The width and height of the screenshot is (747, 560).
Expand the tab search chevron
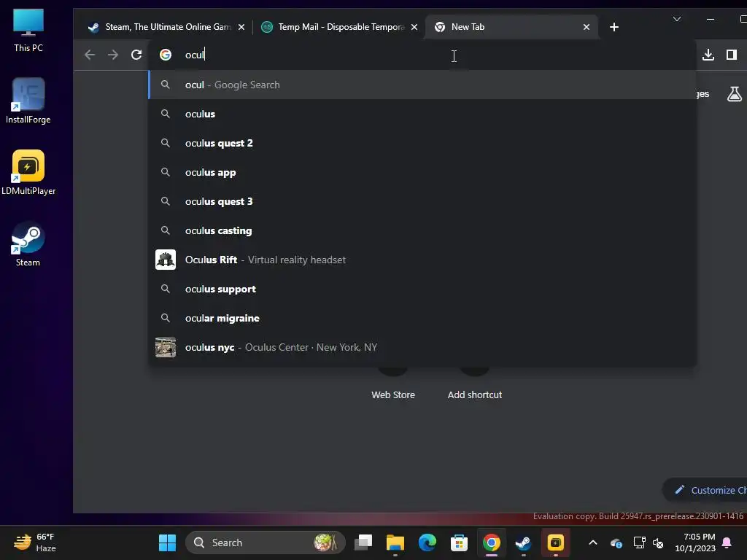click(676, 19)
